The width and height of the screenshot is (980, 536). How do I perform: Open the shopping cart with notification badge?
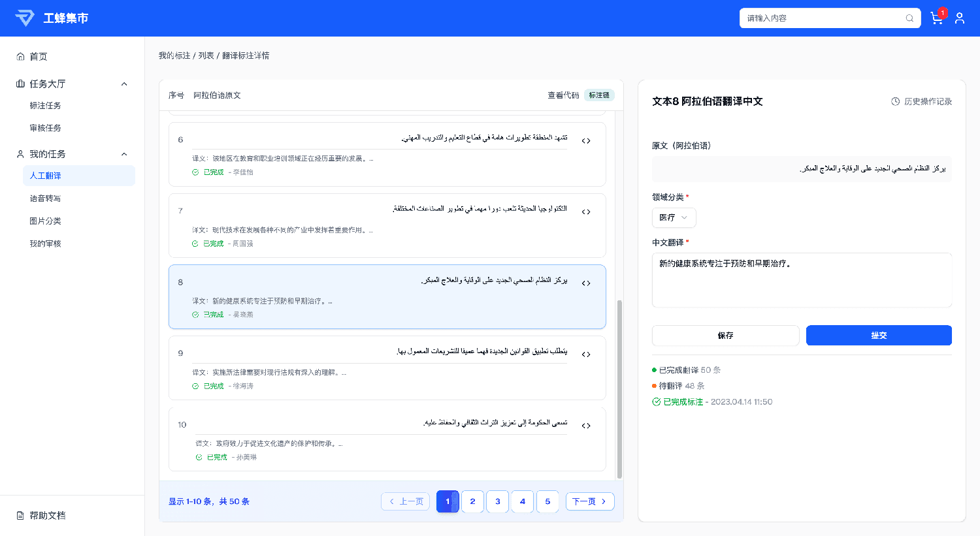pos(936,18)
